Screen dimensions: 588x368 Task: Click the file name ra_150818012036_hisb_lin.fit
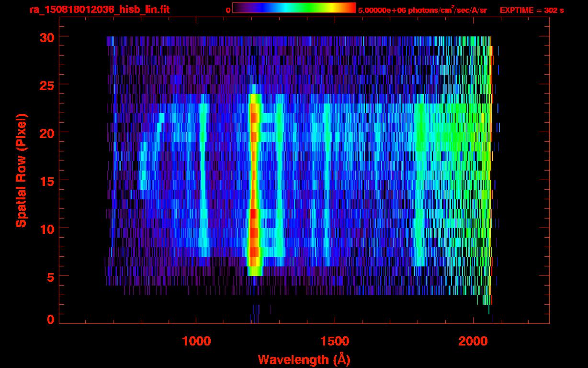click(x=99, y=10)
